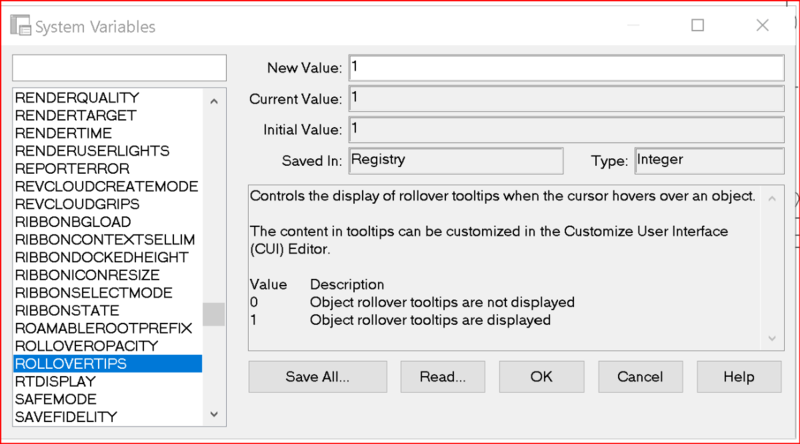Open Help for system variables

(x=739, y=377)
